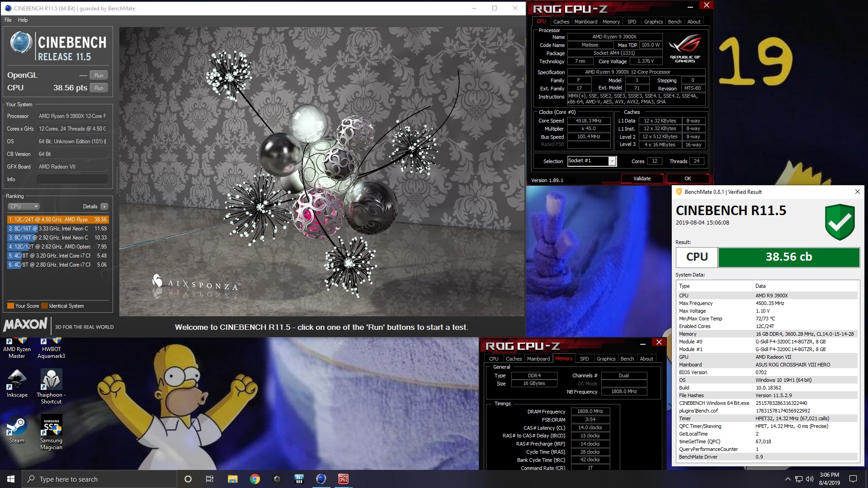Select ranking entry 12C/12T AMD Opteron 7.95
Image resolution: width=868 pixels, height=488 pixels.
(x=58, y=247)
